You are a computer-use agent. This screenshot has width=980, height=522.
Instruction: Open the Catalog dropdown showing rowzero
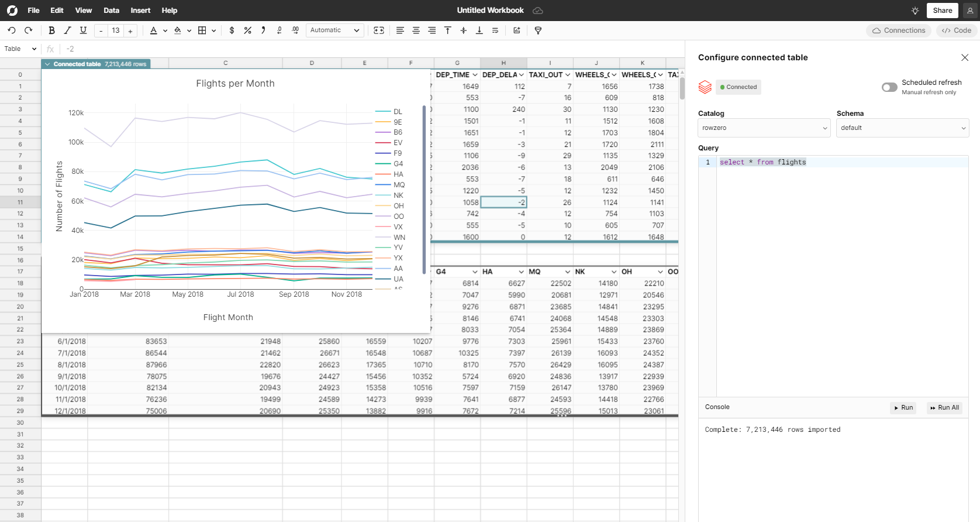(x=764, y=128)
